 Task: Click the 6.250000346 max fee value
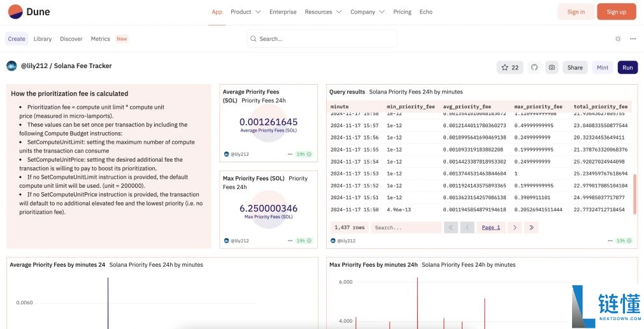coord(268,208)
